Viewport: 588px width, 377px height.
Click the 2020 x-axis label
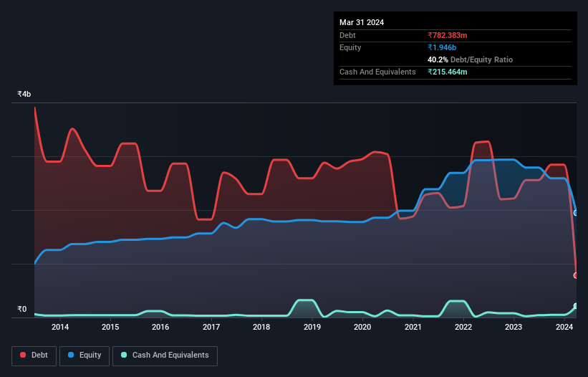click(362, 327)
